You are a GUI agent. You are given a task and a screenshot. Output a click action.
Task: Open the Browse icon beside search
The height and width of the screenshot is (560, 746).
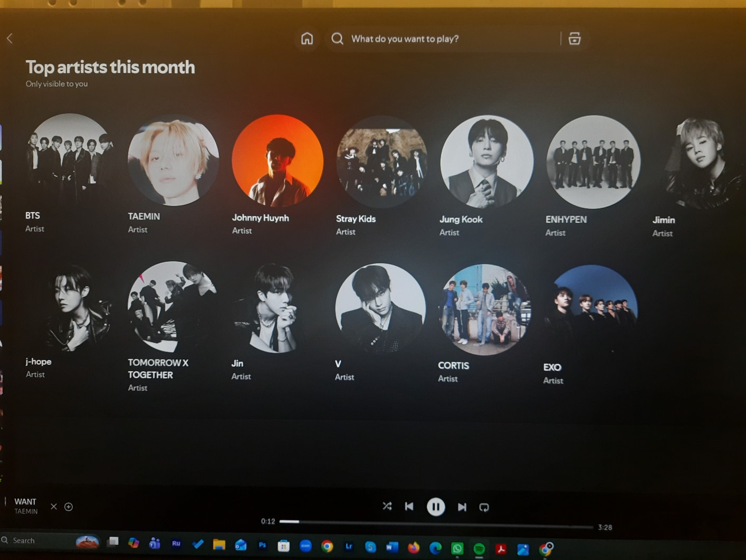pyautogui.click(x=575, y=39)
